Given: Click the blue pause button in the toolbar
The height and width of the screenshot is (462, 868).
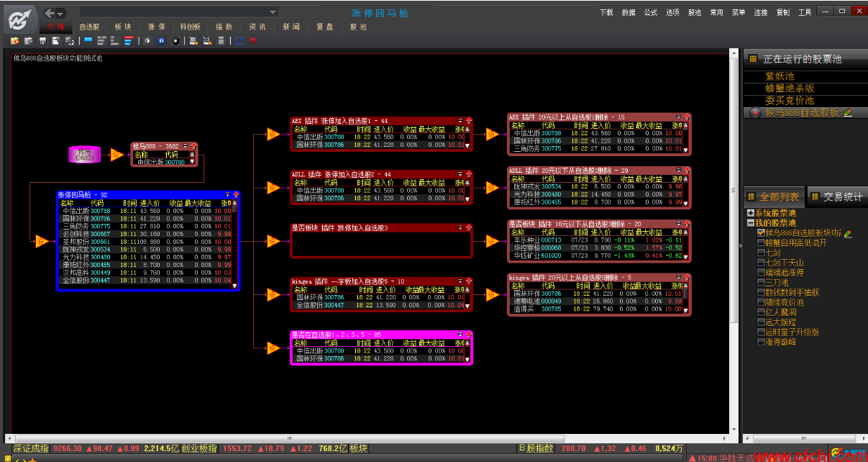Looking at the screenshot, I should tap(161, 41).
